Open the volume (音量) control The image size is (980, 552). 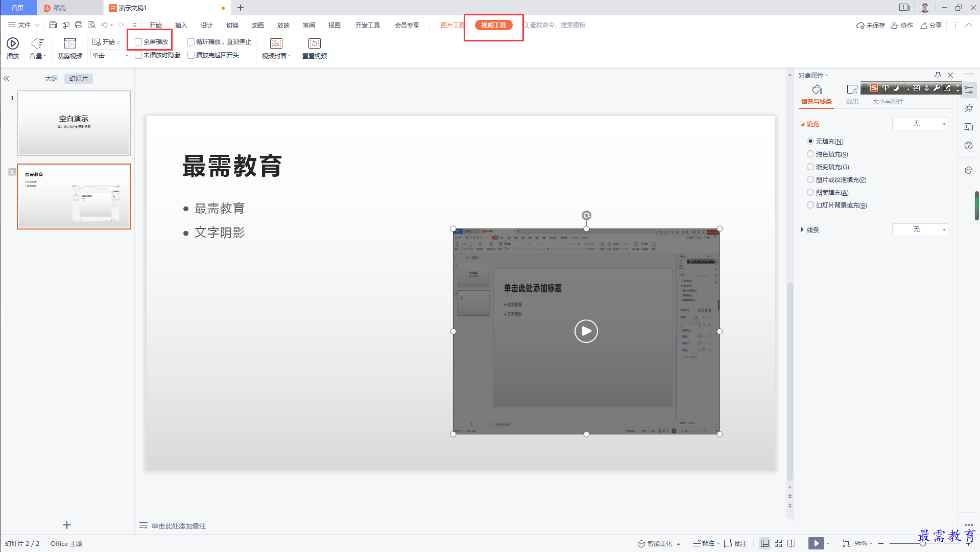tap(37, 49)
